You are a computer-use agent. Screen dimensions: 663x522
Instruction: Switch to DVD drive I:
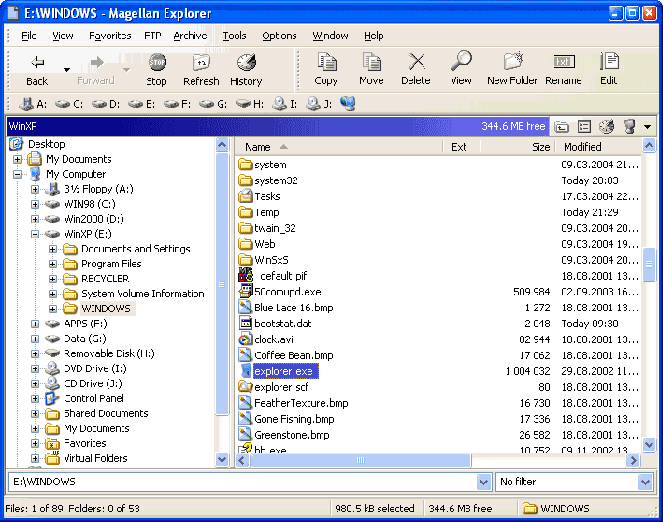284,104
